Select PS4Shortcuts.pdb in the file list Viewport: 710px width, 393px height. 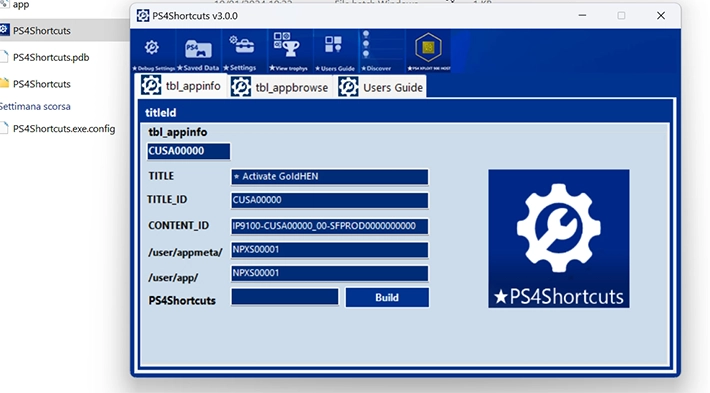coord(51,58)
